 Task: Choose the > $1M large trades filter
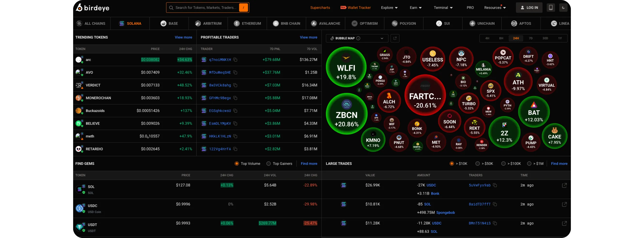pos(529,164)
